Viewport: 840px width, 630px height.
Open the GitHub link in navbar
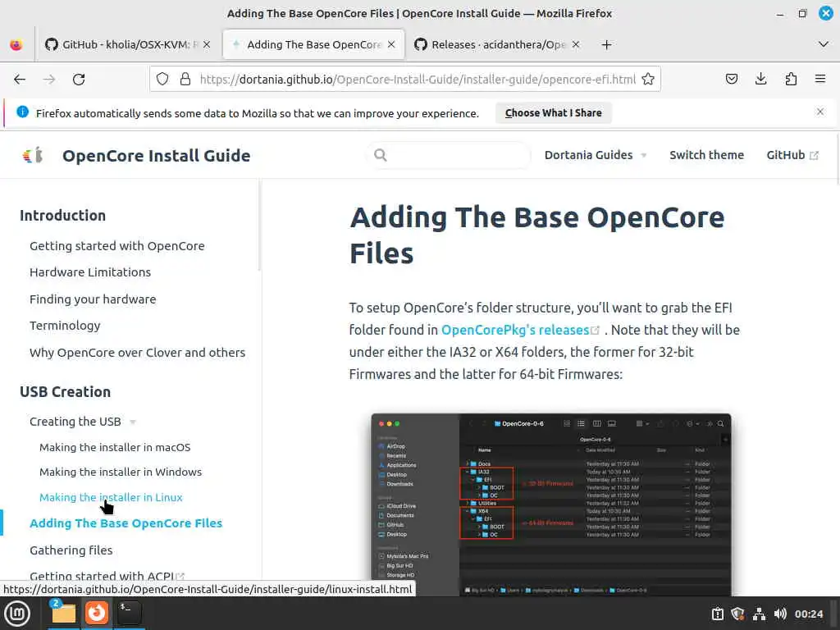click(792, 155)
